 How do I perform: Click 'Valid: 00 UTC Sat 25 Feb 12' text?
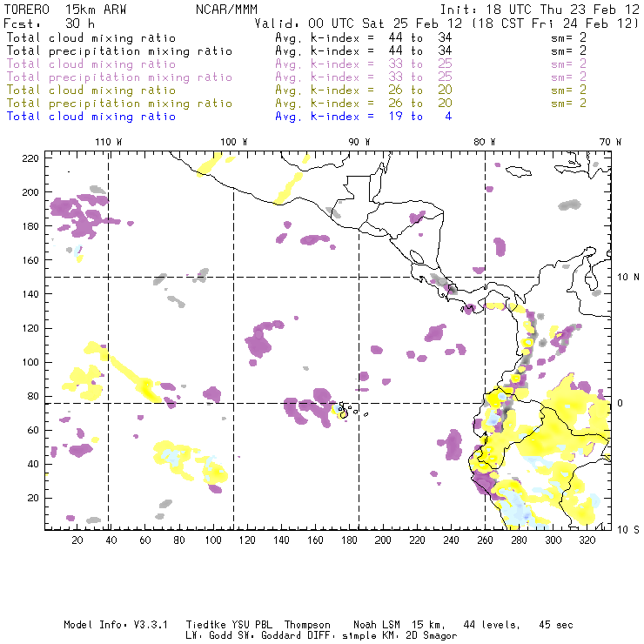[x=359, y=23]
